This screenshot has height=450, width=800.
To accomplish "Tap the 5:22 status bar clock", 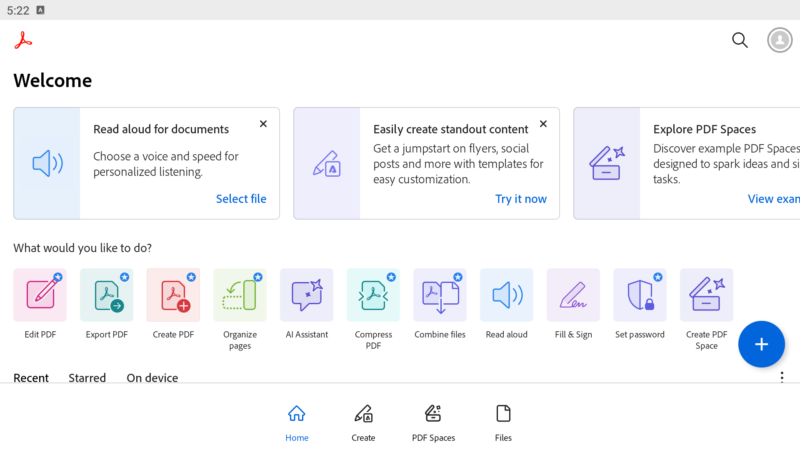I will pyautogui.click(x=18, y=10).
